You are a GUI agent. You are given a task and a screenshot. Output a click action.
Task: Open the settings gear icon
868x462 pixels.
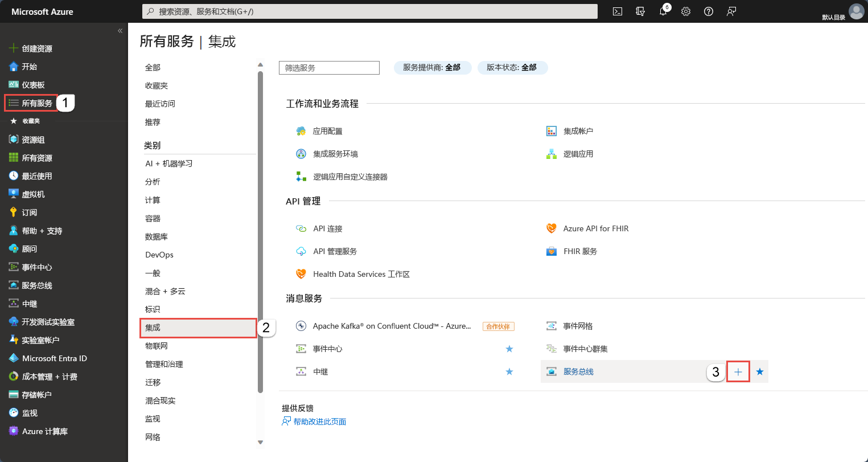(x=686, y=11)
